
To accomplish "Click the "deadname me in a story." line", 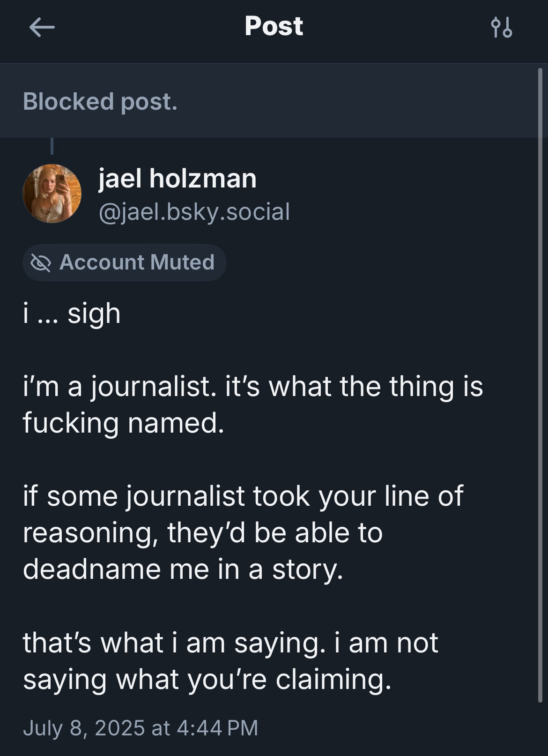I will pos(183,569).
